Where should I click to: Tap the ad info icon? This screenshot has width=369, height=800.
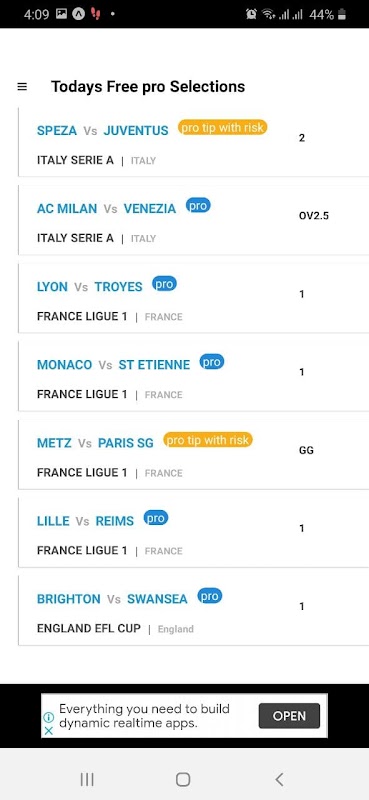pyautogui.click(x=48, y=717)
